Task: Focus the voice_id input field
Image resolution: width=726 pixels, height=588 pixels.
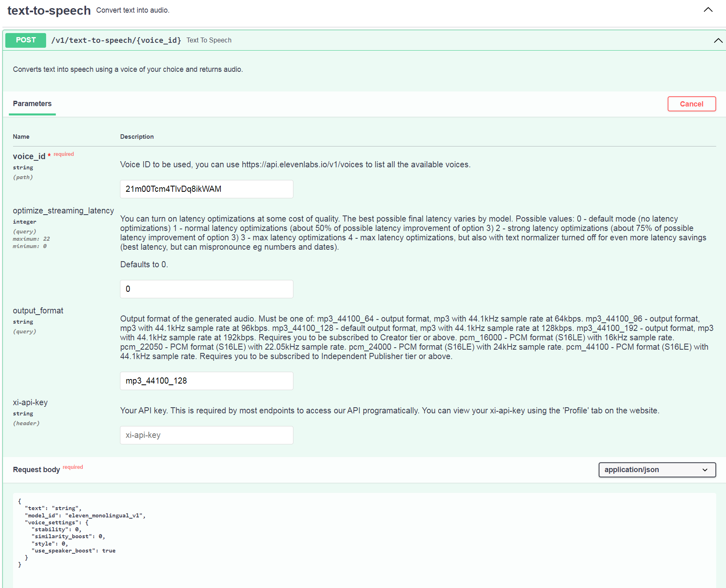Action: [x=206, y=189]
